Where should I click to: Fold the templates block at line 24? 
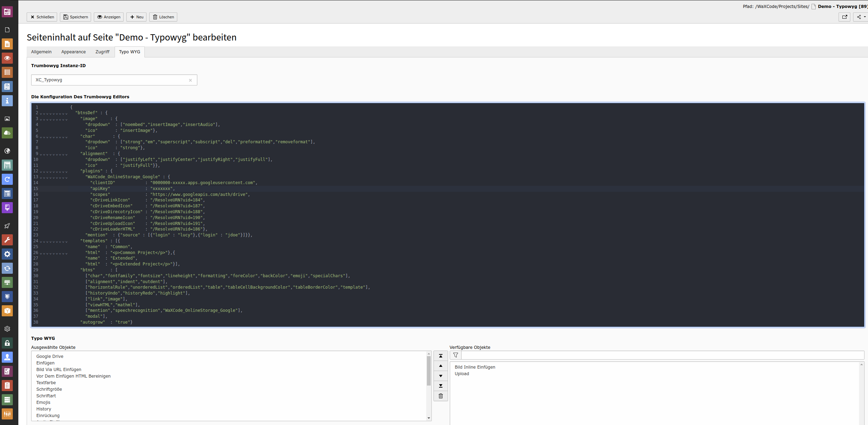click(54, 241)
